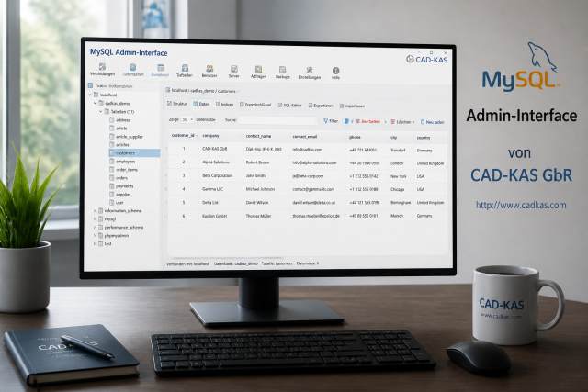Click the Filter button
The width and height of the screenshot is (588, 392).
click(x=331, y=121)
